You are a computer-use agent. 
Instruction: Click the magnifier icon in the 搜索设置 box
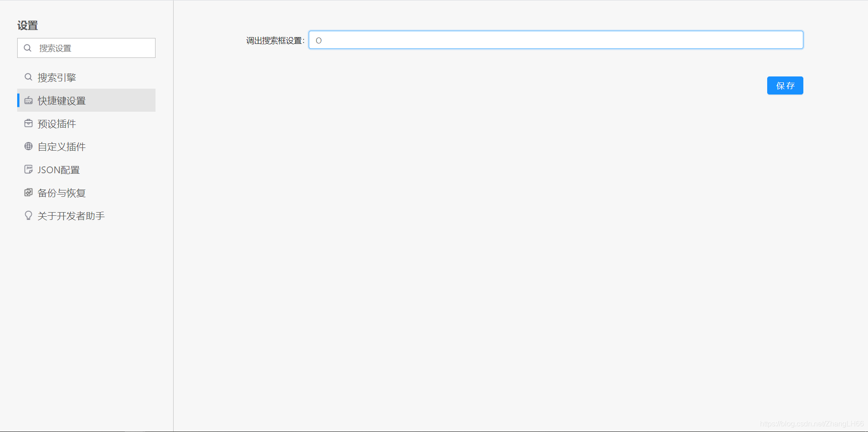pyautogui.click(x=28, y=48)
